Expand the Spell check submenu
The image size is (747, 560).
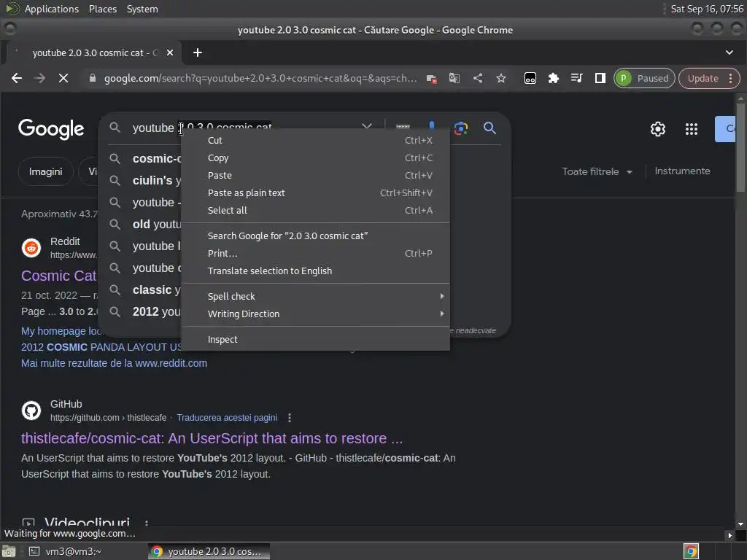[x=315, y=296]
